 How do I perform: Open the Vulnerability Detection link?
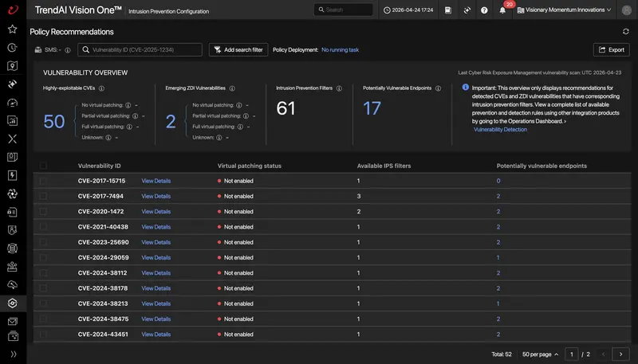click(x=500, y=130)
